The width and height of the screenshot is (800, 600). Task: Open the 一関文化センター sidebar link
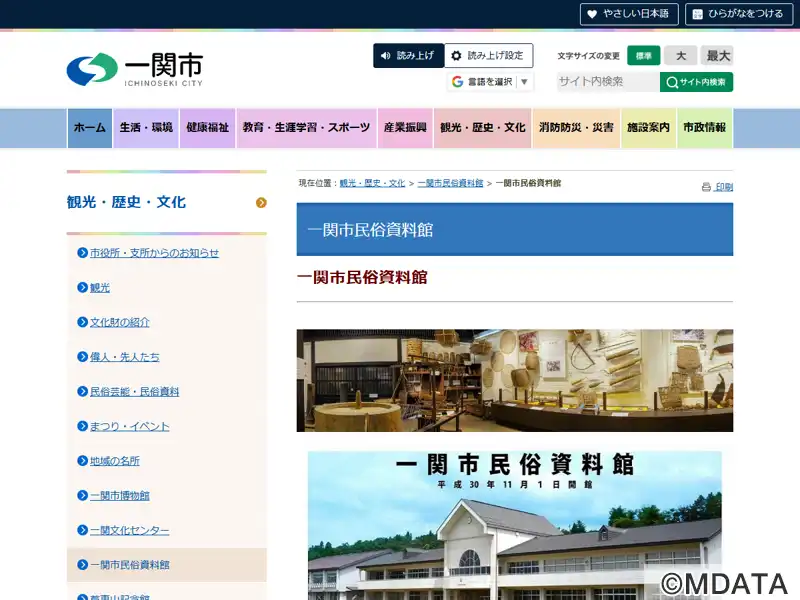coord(130,531)
